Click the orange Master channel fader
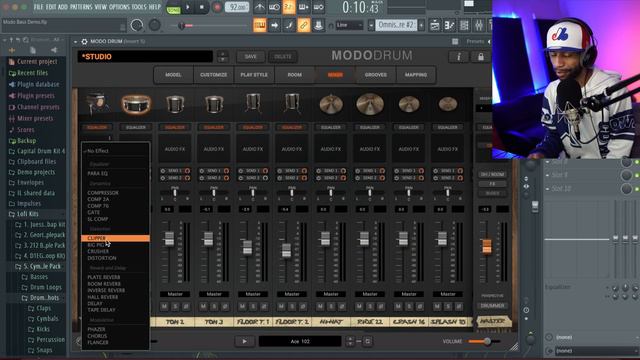The width and height of the screenshot is (640, 360). tap(487, 246)
